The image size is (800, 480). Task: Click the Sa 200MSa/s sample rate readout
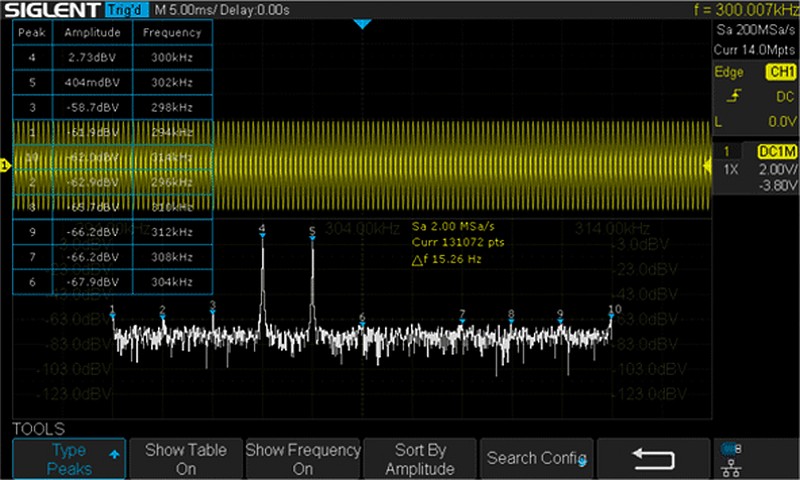[x=755, y=30]
